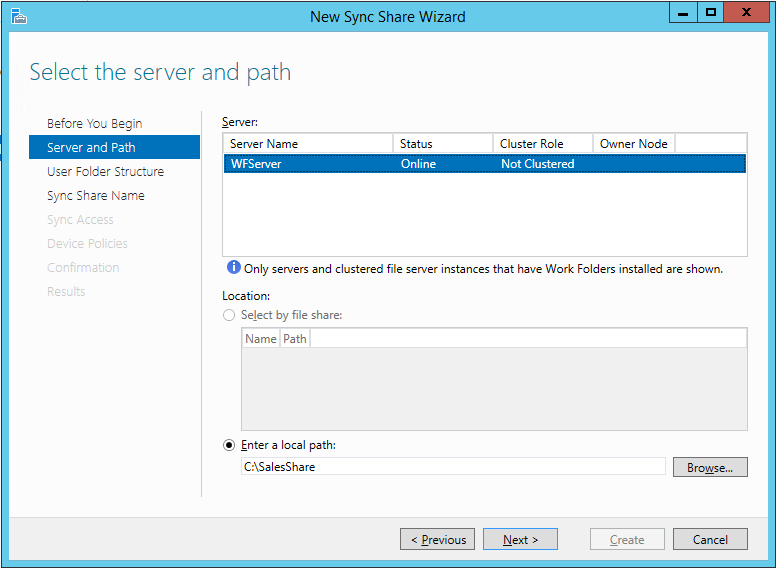Sort the list by the Status column header
This screenshot has height=568, width=776.
[442, 144]
